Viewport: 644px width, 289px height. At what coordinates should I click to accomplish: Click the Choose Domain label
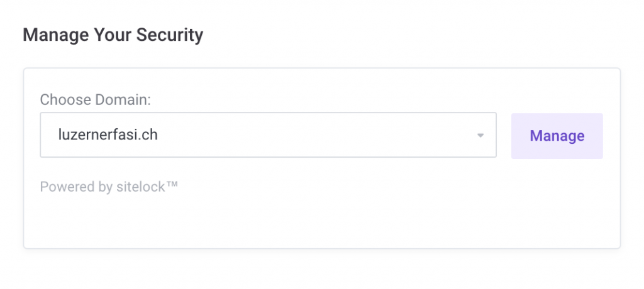[96, 99]
